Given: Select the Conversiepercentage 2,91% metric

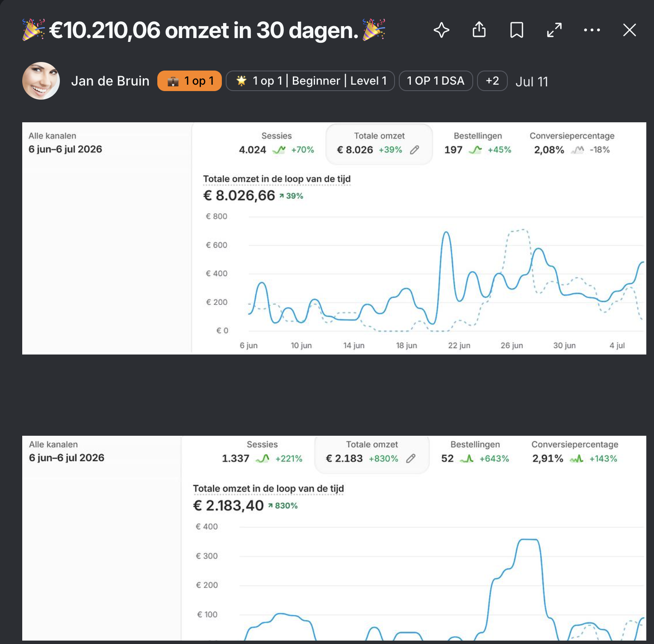Looking at the screenshot, I should 575,452.
